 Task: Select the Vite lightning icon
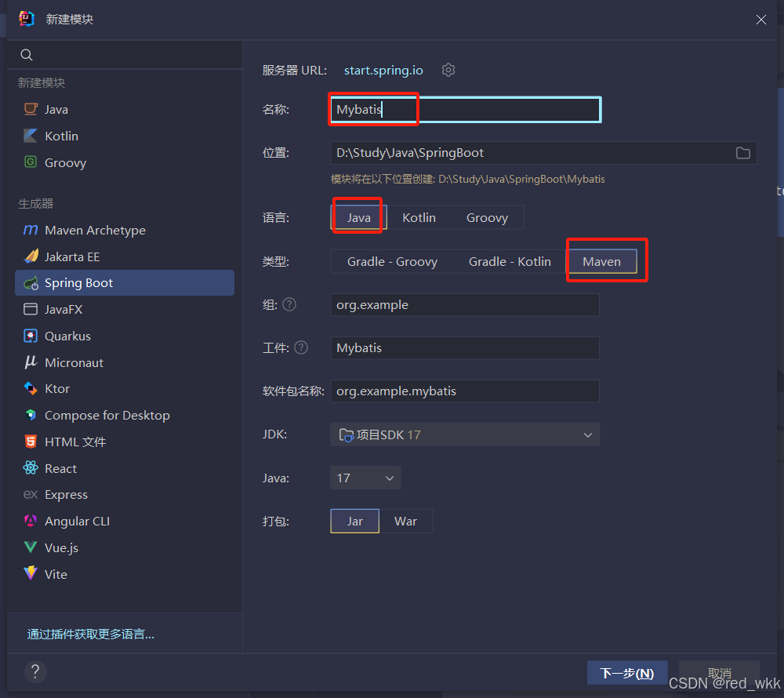point(31,573)
